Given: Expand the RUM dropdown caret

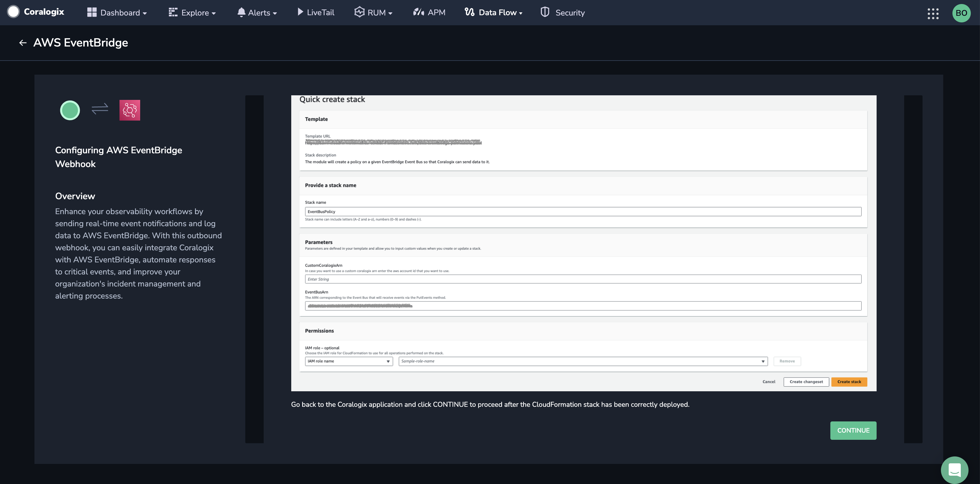Looking at the screenshot, I should tap(390, 13).
